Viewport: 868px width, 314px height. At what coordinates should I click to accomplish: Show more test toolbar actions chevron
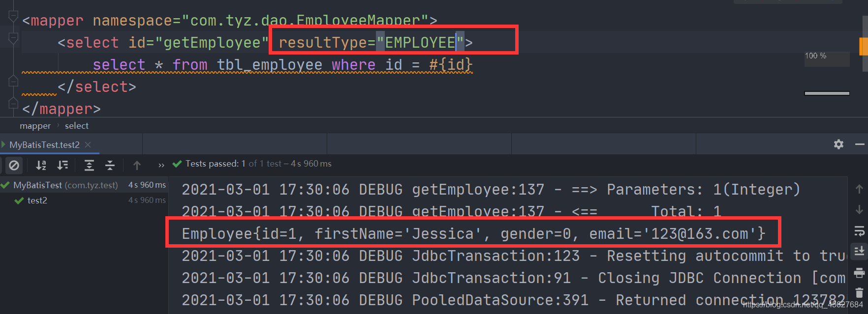point(161,166)
